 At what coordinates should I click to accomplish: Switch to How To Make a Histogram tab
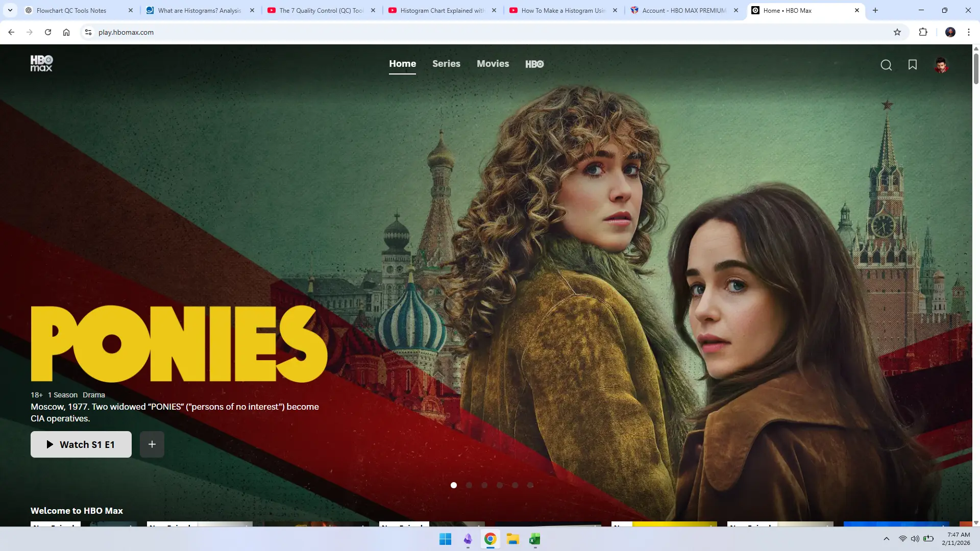563,10
